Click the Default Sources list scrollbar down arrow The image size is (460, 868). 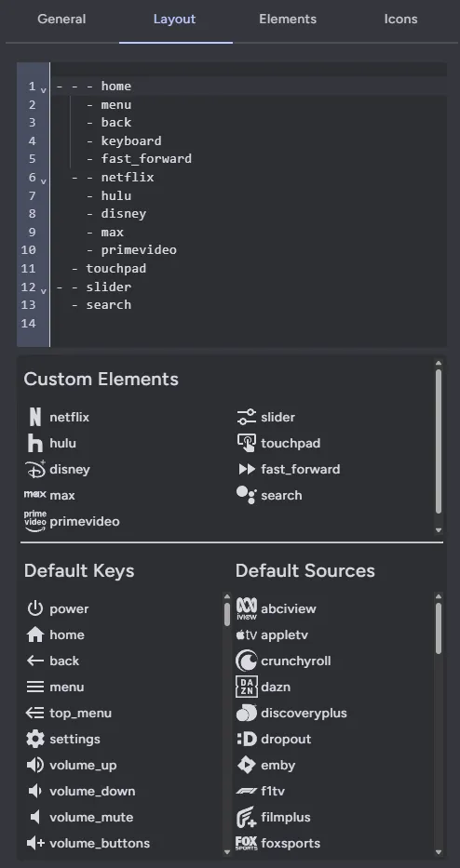[x=439, y=852]
